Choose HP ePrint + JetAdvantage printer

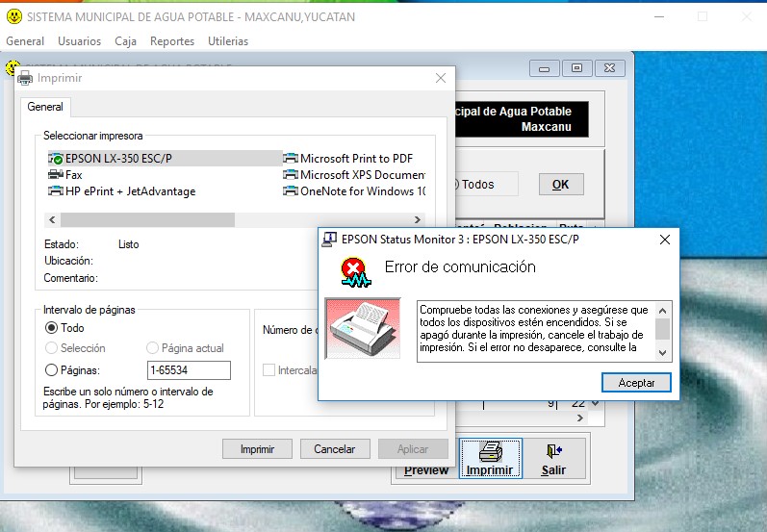coord(122,191)
